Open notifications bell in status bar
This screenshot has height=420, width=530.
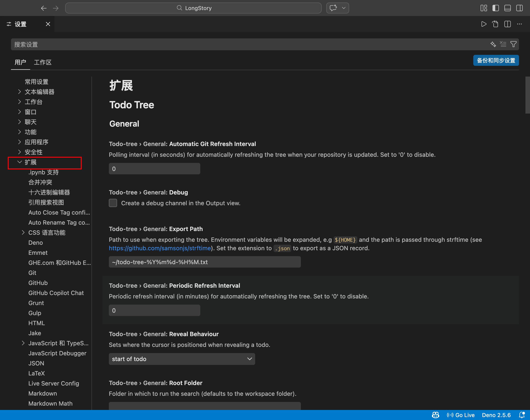tap(522, 415)
